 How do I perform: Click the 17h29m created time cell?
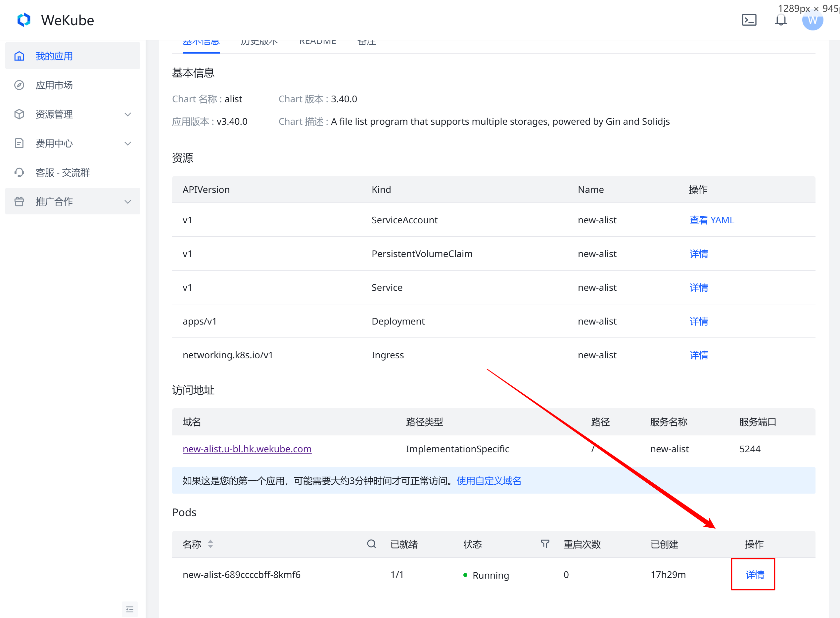click(668, 575)
